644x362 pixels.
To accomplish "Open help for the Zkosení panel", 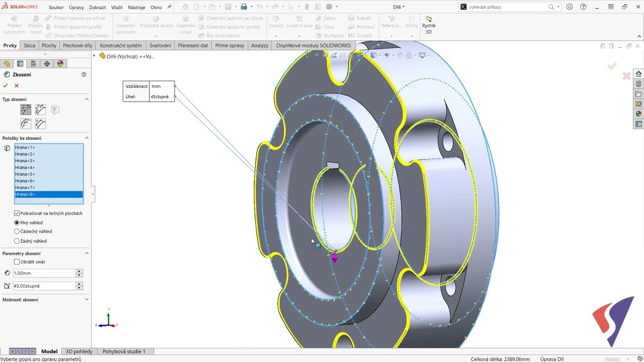I will point(84,74).
